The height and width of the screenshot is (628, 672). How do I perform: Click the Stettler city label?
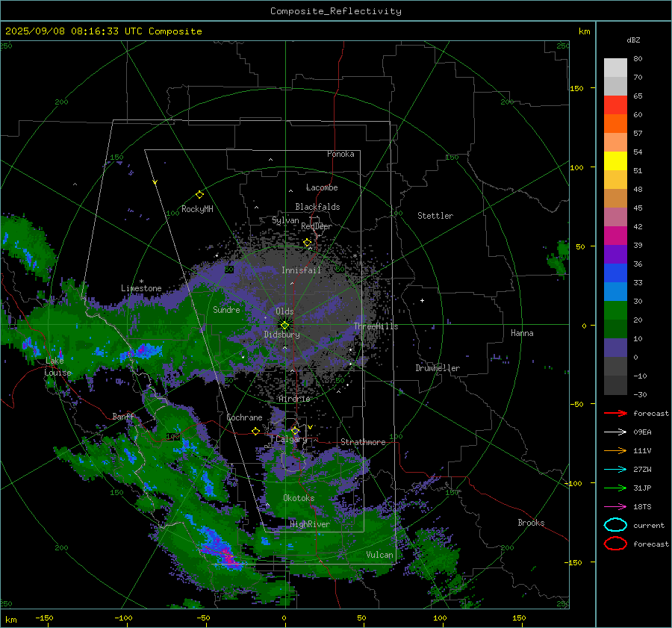tap(435, 216)
